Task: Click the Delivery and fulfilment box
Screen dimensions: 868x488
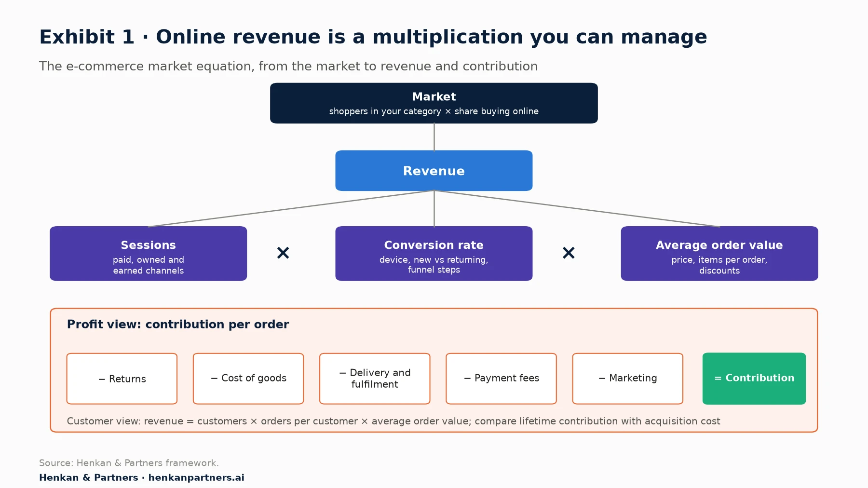Action: (x=375, y=379)
